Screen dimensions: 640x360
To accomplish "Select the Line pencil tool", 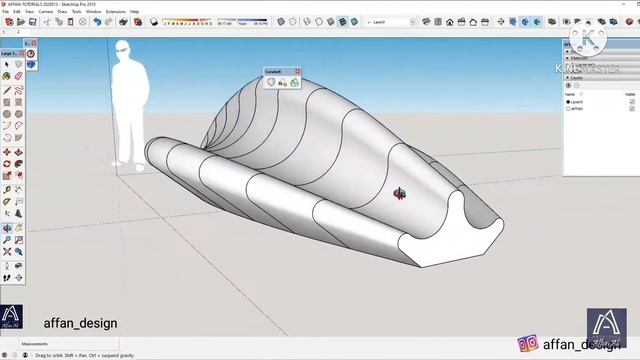I will pos(7,91).
